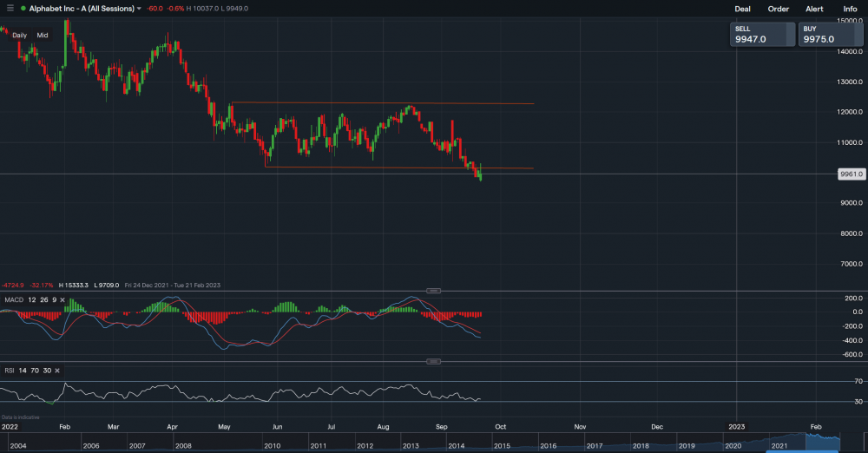Click the RSI panel resize handle

433,361
